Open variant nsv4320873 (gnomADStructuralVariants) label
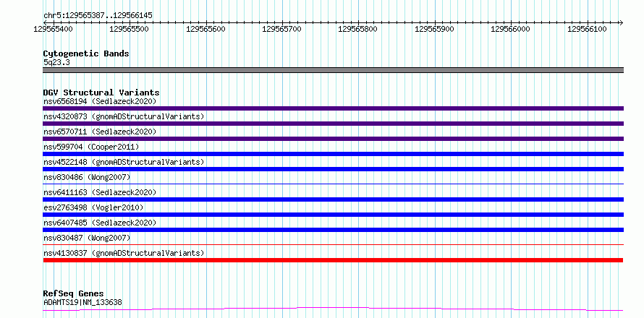644x318 pixels. (x=124, y=116)
